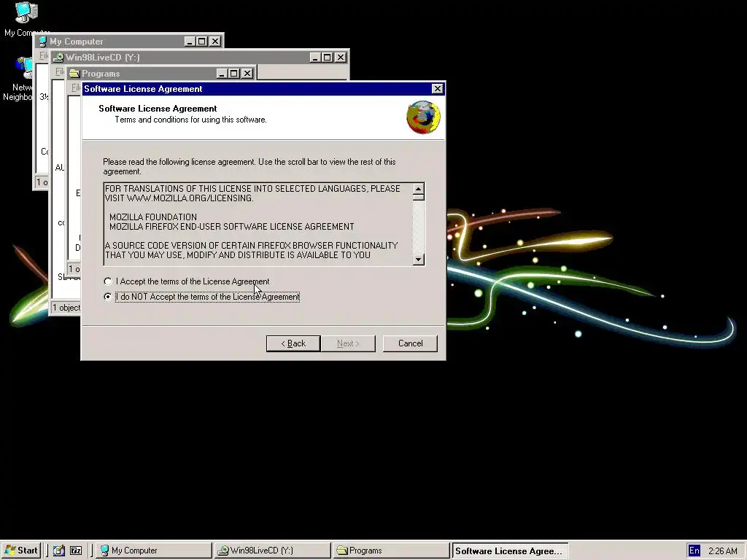Viewport: 747px width, 560px height.
Task: Close the Software License Agreement dialog
Action: (x=438, y=89)
